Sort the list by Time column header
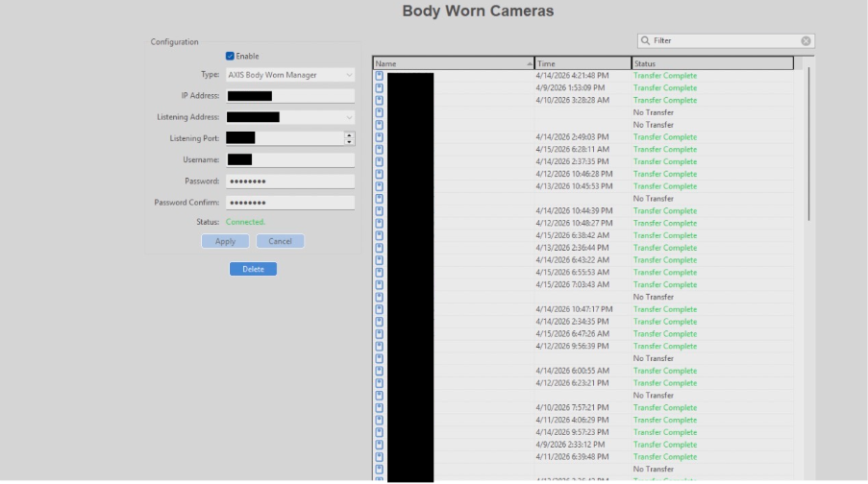The image size is (868, 484). [582, 63]
